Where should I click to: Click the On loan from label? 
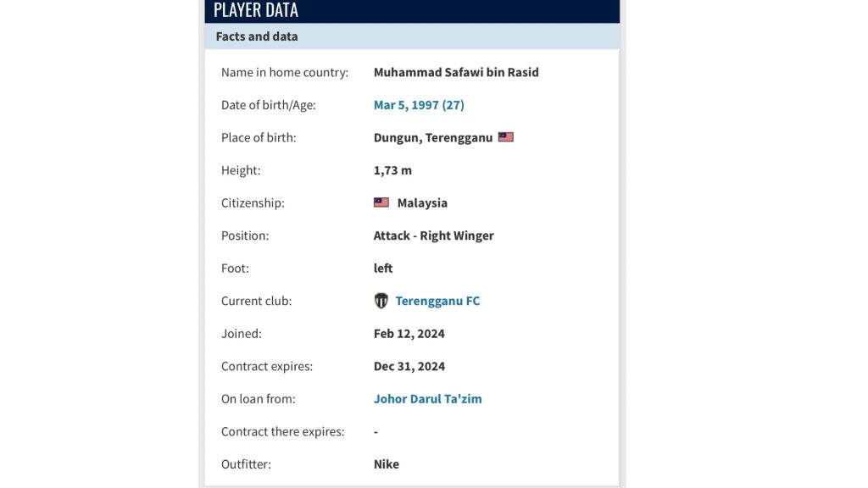pos(258,398)
